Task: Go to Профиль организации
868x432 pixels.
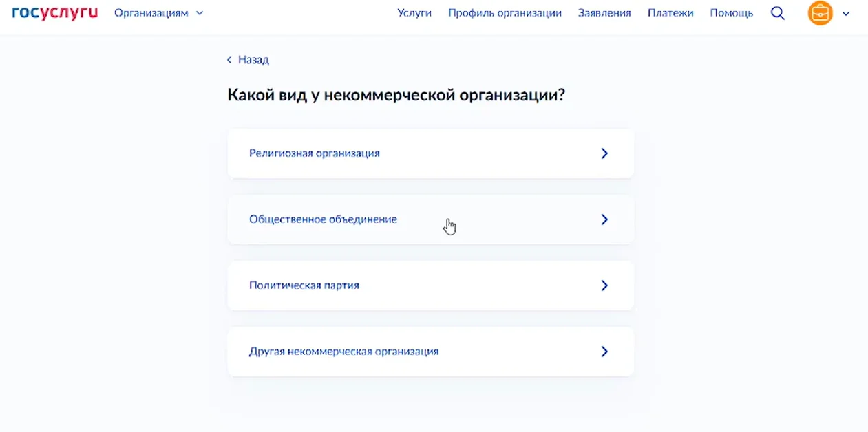Action: coord(505,13)
